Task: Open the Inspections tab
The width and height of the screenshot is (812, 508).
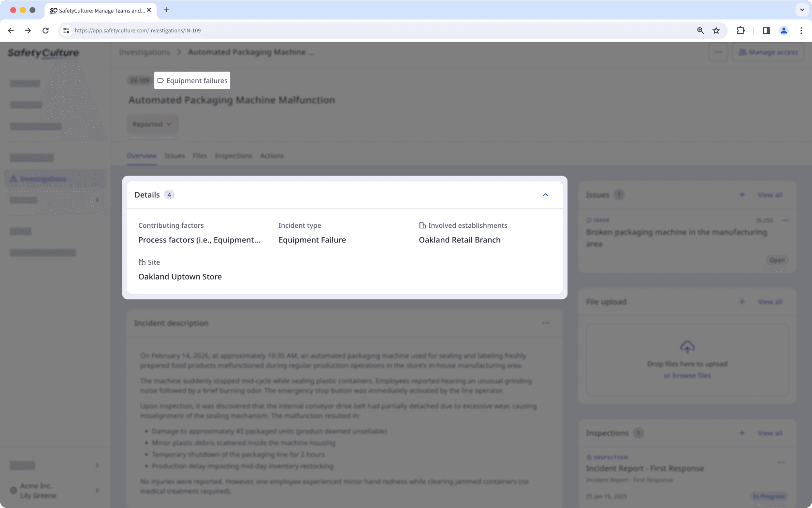Action: pyautogui.click(x=233, y=156)
